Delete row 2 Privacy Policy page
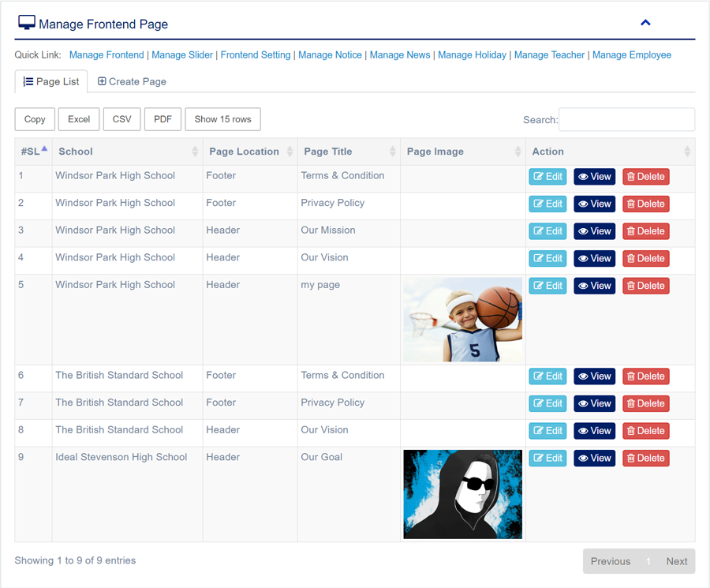 click(645, 204)
